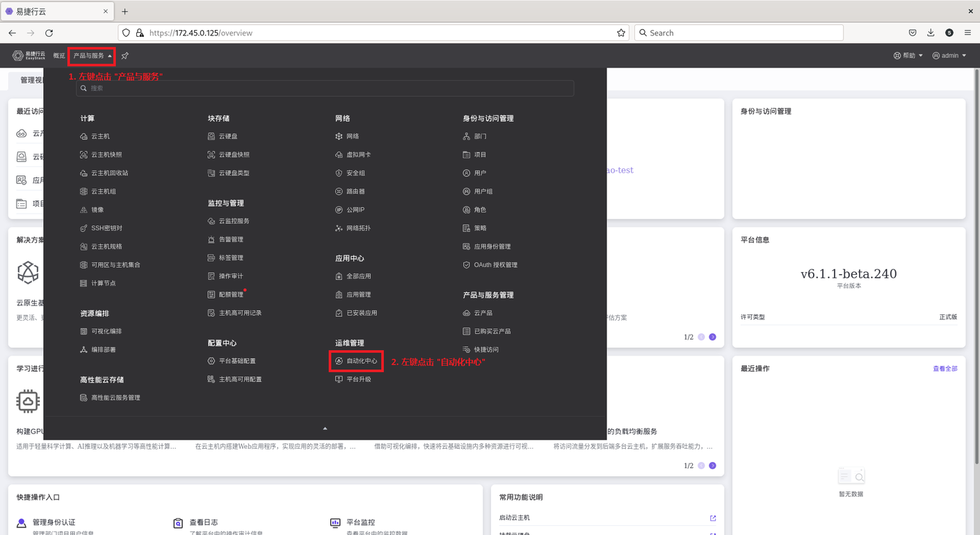Open 配额管理 menu item
Viewport: 980px width, 535px height.
225,294
